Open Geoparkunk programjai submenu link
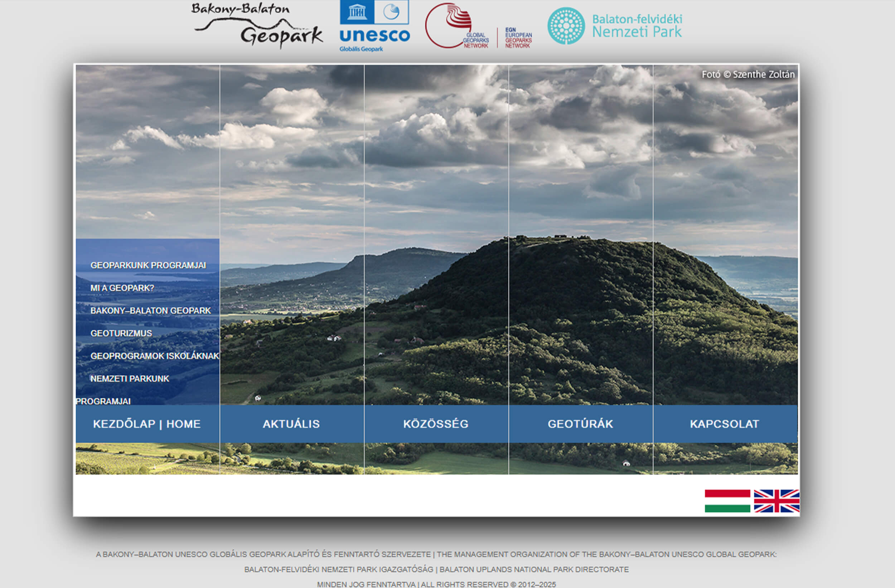The width and height of the screenshot is (895, 588). [148, 266]
